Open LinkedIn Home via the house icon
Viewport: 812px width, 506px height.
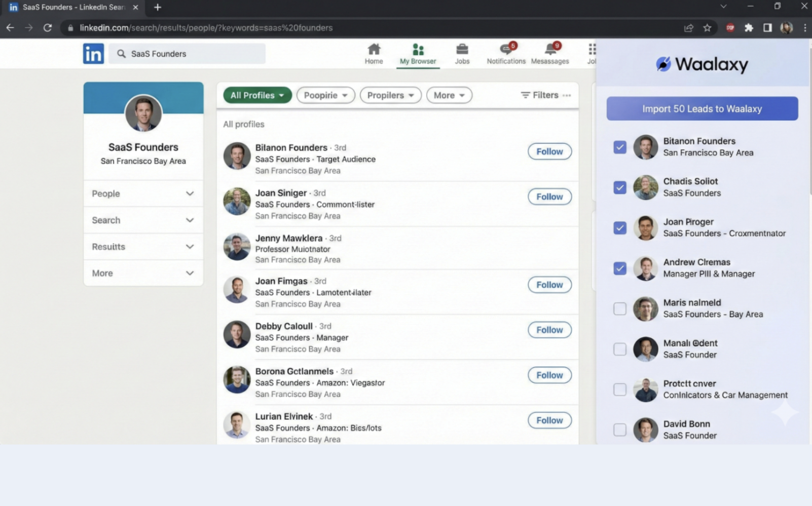(x=374, y=51)
